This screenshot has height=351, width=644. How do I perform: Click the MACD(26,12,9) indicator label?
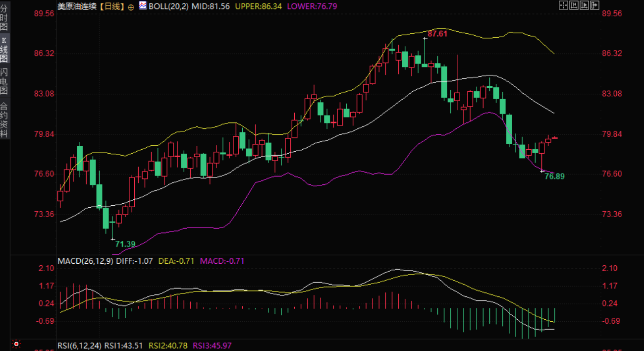pos(85,261)
